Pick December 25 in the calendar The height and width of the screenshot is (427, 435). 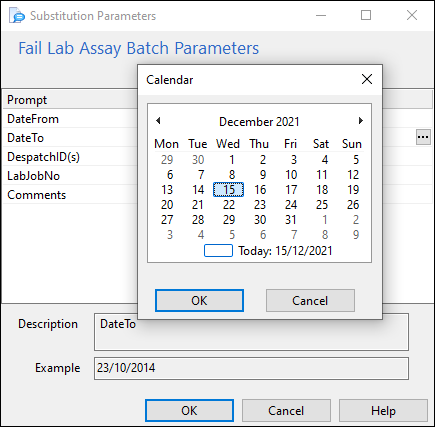322,205
